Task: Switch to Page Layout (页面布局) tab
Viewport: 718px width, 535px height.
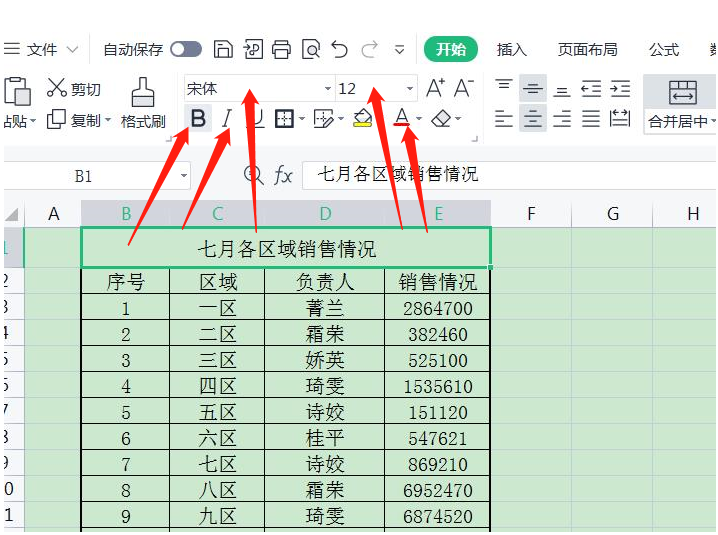Action: (x=587, y=49)
